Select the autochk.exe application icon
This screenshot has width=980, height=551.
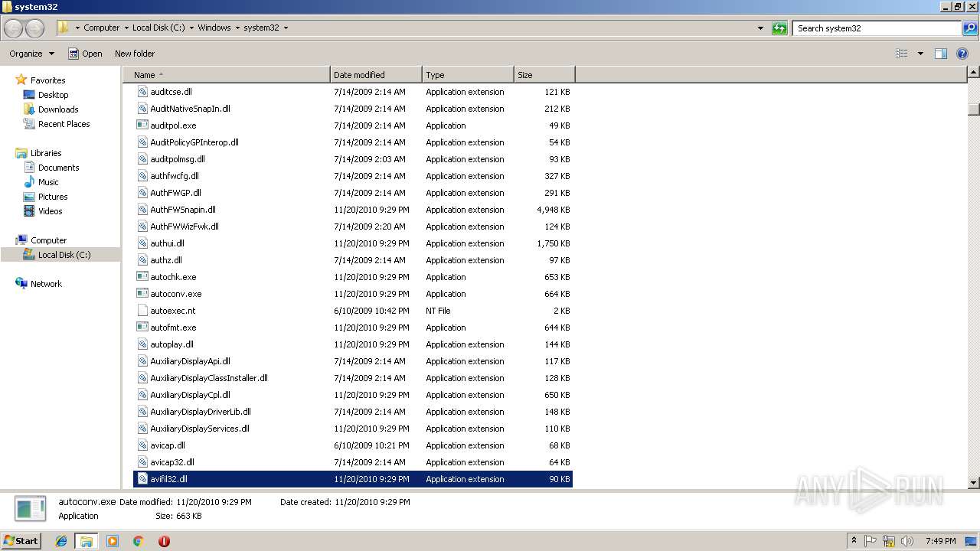(142, 277)
